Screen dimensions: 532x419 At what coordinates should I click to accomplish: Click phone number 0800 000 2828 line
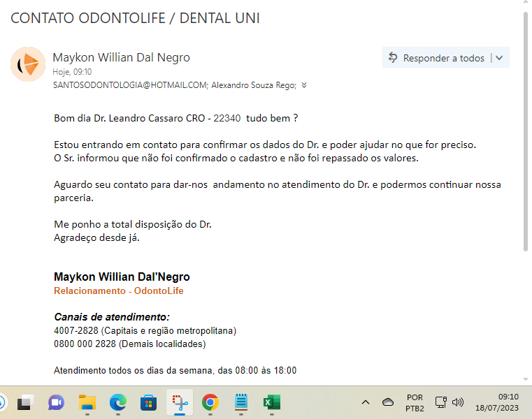pyautogui.click(x=130, y=344)
